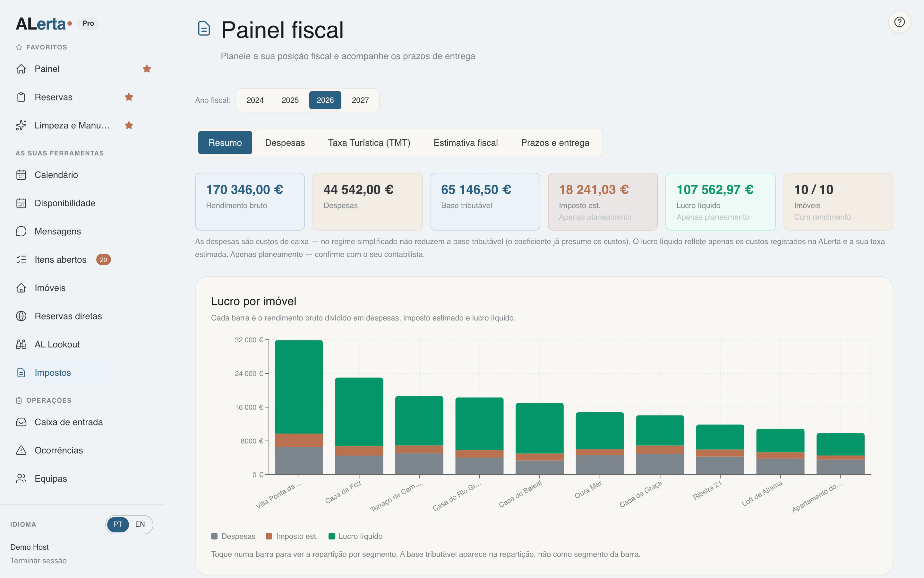The image size is (924, 578).
Task: Click the Mensagens chat bubble icon
Action: (x=21, y=231)
